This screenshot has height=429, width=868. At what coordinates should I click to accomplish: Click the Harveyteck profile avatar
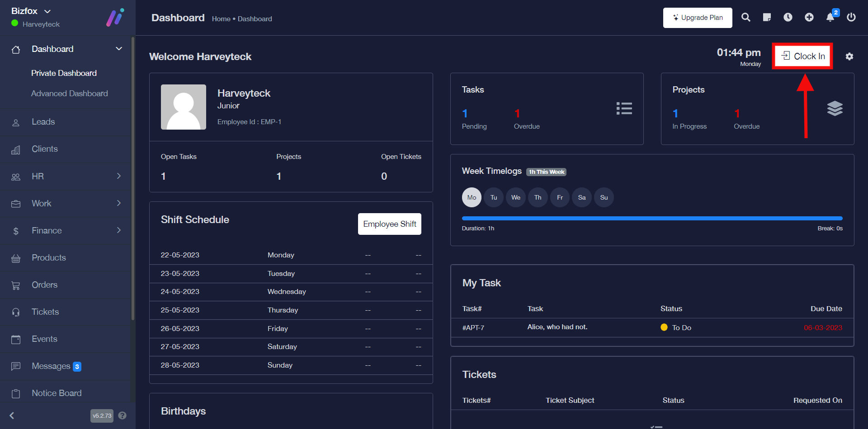[184, 107]
